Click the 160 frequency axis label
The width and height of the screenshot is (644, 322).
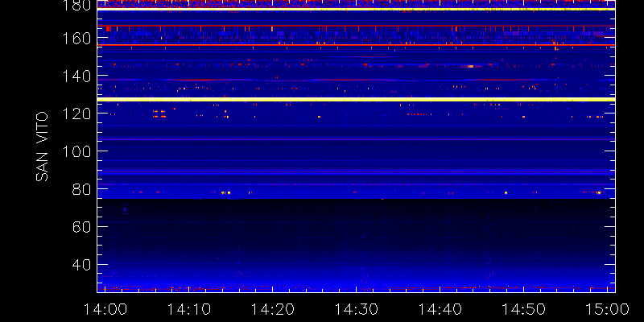(x=77, y=39)
